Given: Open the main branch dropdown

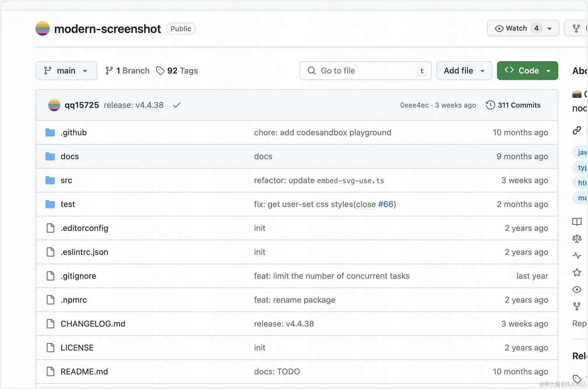Looking at the screenshot, I should point(66,71).
